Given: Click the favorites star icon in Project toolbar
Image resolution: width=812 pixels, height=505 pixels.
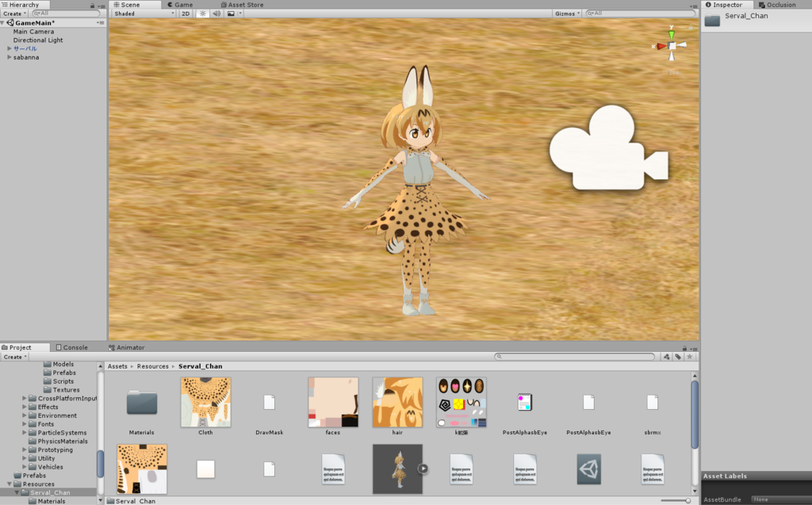Looking at the screenshot, I should pyautogui.click(x=689, y=356).
